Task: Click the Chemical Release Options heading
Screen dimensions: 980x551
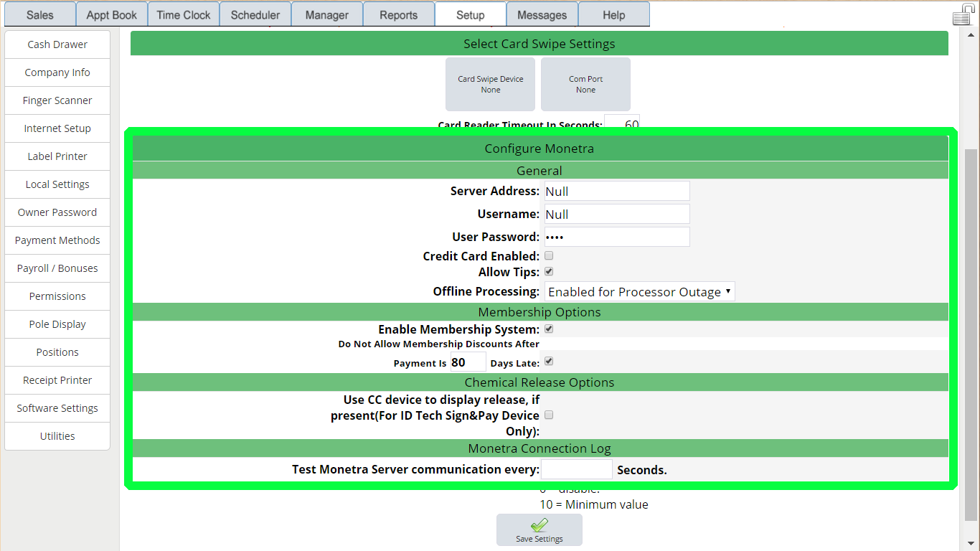Action: point(540,382)
